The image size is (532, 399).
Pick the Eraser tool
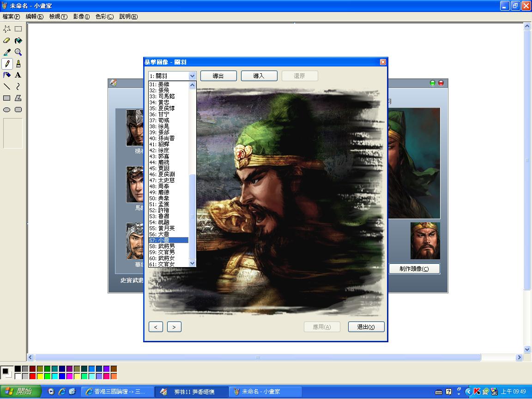[7, 41]
